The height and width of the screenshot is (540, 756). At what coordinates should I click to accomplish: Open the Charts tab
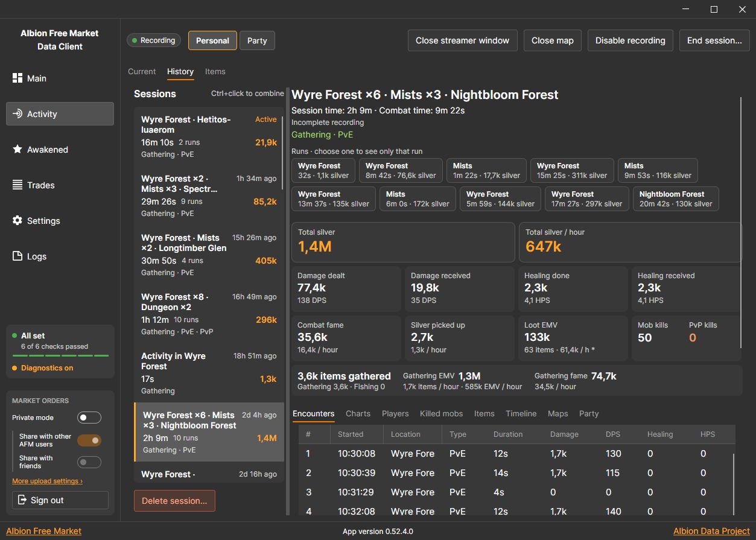pos(358,413)
